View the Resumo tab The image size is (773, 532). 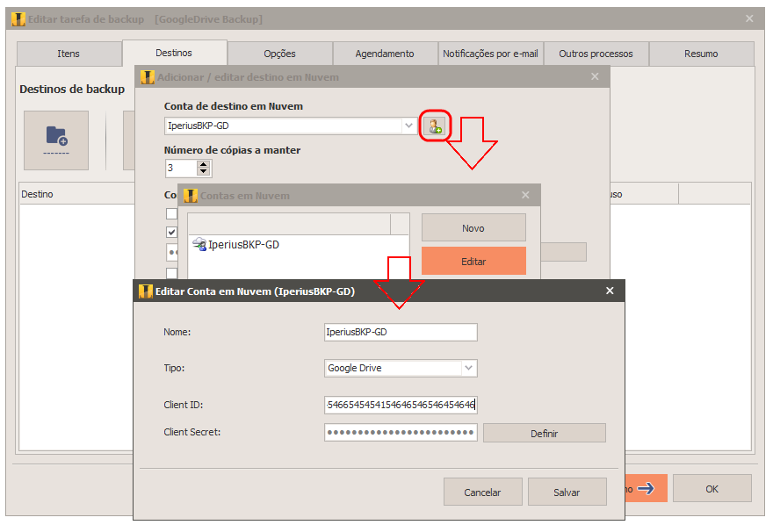702,54
